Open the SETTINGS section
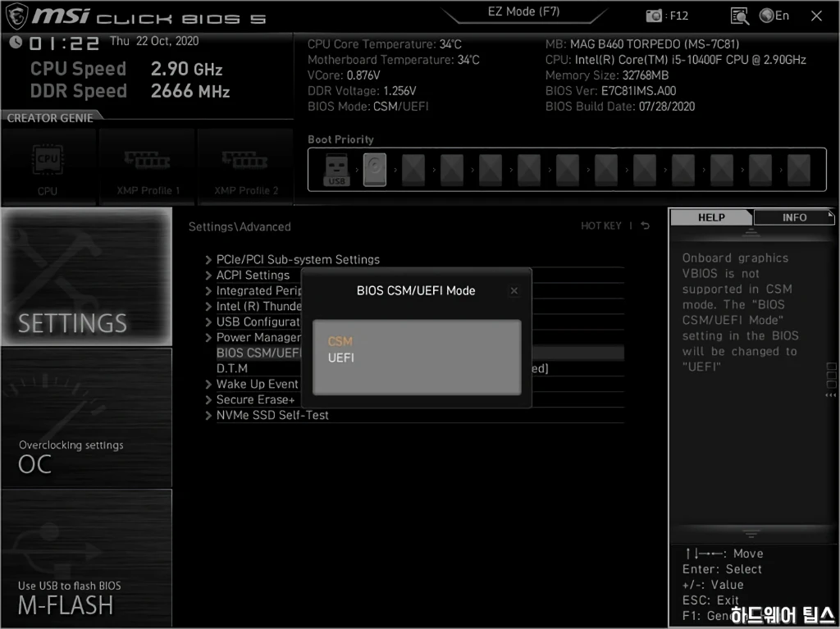The height and width of the screenshot is (629, 840). [87, 276]
